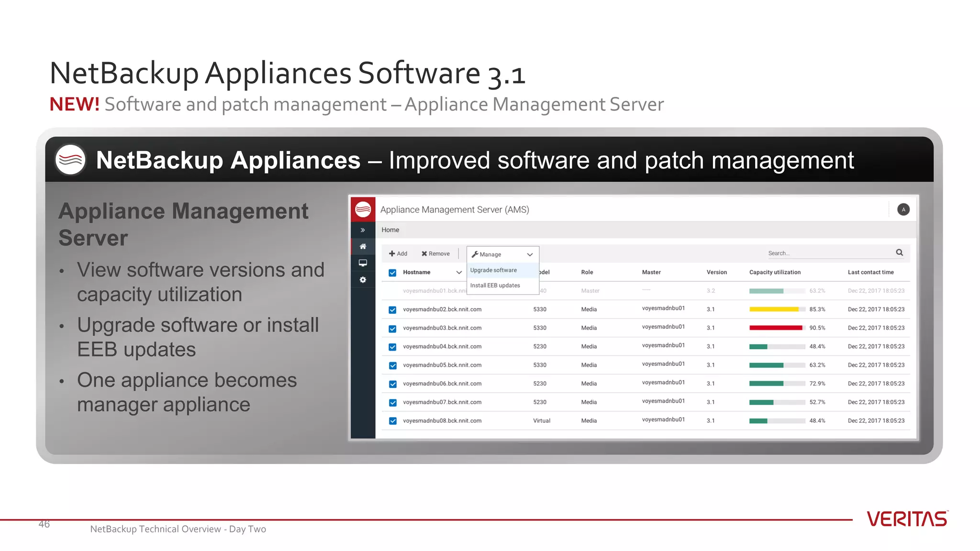The image size is (980, 551).
Task: Uncheck the voyesmadnbu07 row checkbox
Action: click(x=392, y=403)
